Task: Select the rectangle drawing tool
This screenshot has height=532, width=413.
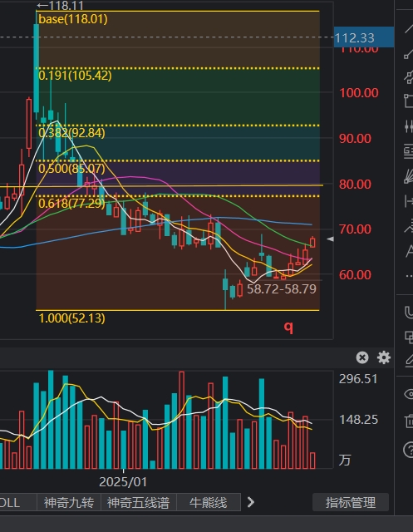Action: pyautogui.click(x=409, y=101)
